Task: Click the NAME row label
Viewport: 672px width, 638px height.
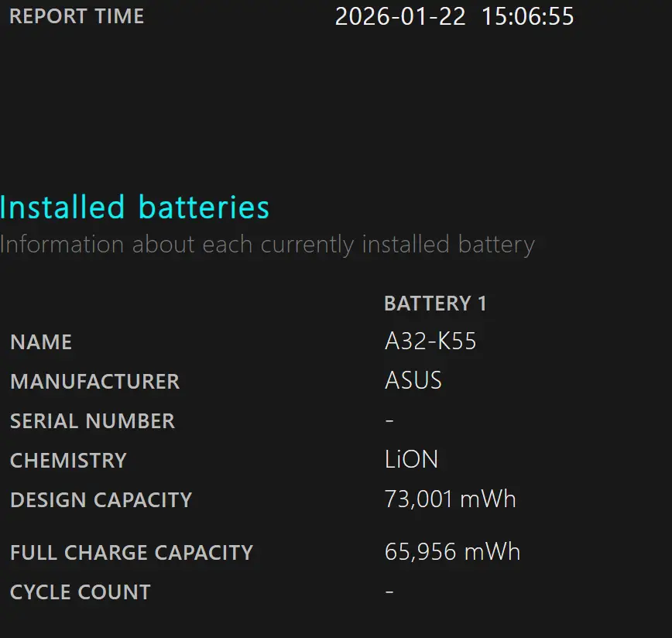Action: pos(41,342)
